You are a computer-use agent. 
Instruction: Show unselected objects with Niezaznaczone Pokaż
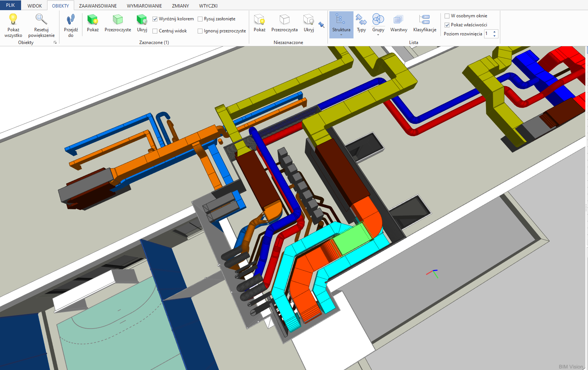coord(259,20)
